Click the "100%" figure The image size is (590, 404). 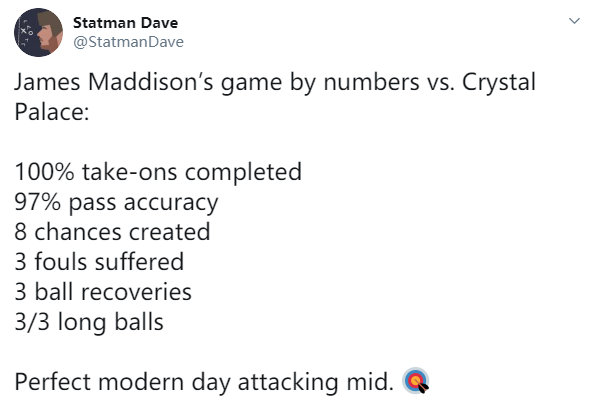coord(44,172)
